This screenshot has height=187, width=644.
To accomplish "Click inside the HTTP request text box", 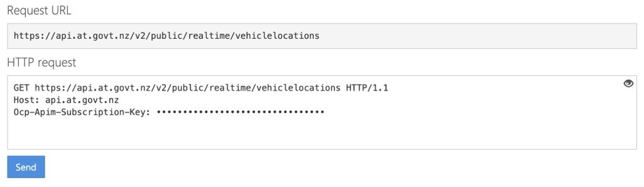I will (x=322, y=112).
